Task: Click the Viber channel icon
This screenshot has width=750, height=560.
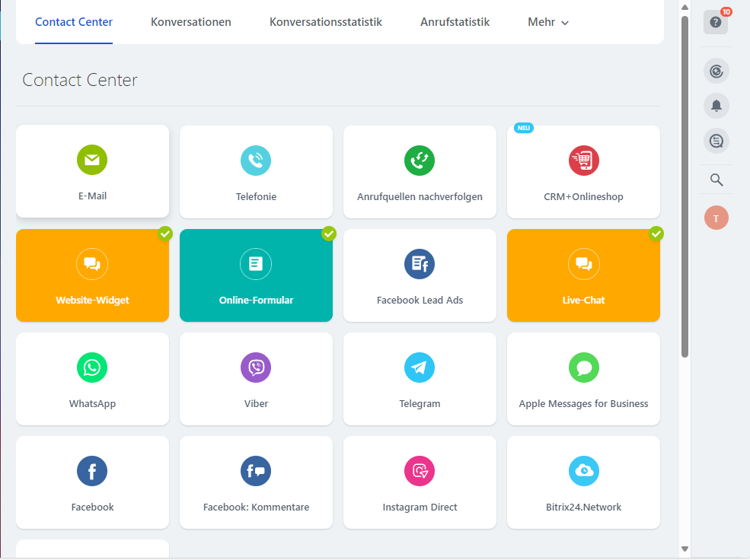Action: 256,367
